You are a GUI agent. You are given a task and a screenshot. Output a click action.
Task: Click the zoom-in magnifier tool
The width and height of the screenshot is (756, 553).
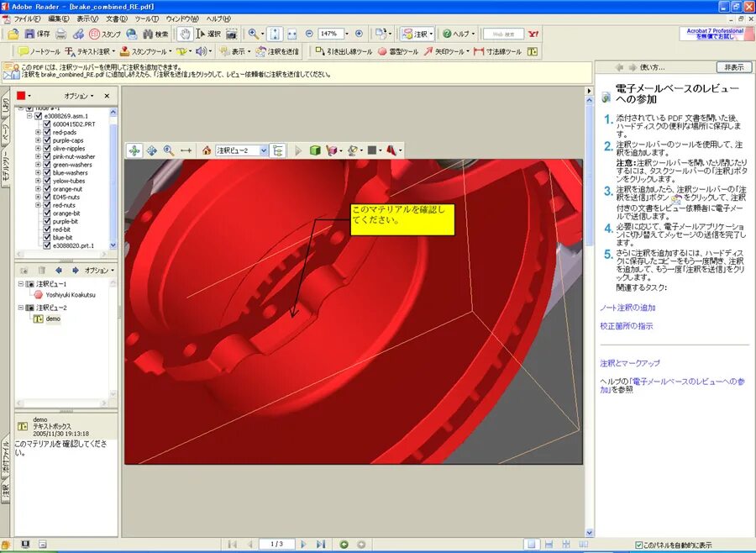point(253,34)
